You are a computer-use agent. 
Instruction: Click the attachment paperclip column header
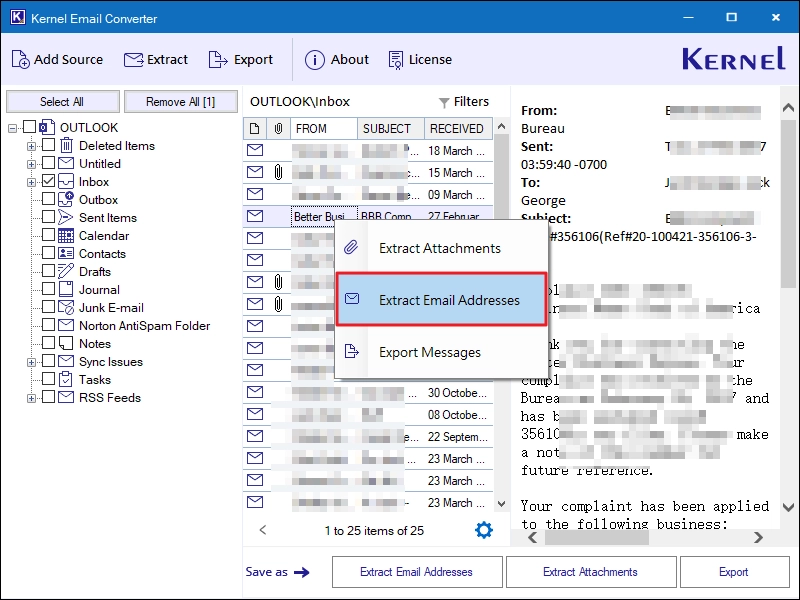278,129
